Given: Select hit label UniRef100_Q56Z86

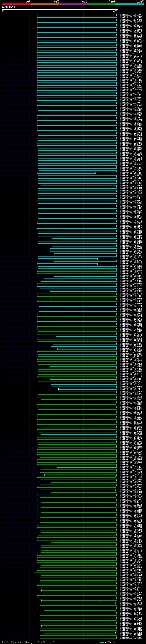Looking at the screenshot, I should click(x=131, y=173).
